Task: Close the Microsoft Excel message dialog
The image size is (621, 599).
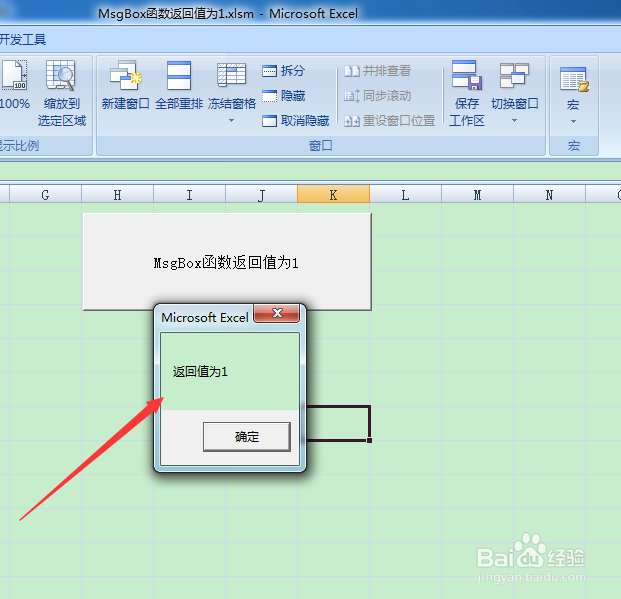Action: pos(277,313)
